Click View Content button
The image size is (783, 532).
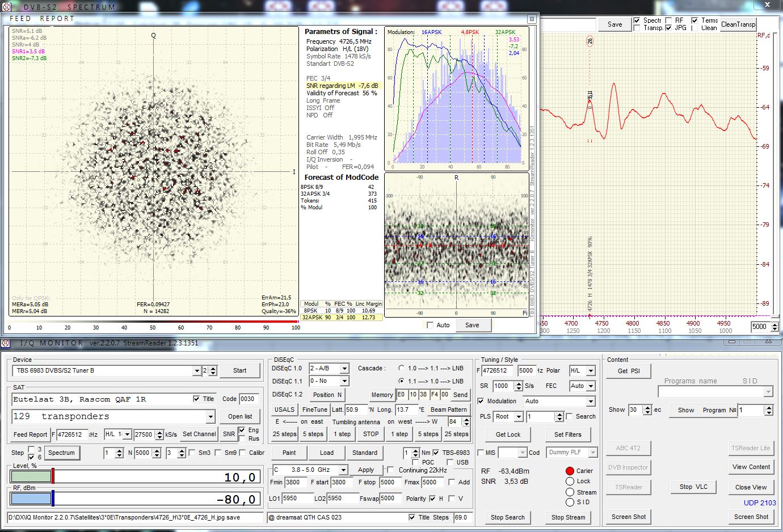click(x=751, y=467)
